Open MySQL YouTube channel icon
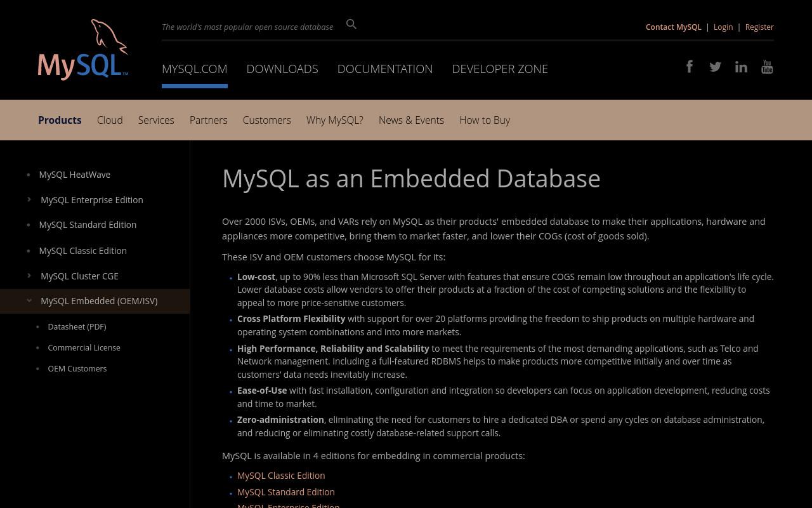This screenshot has width=812, height=508. (767, 67)
